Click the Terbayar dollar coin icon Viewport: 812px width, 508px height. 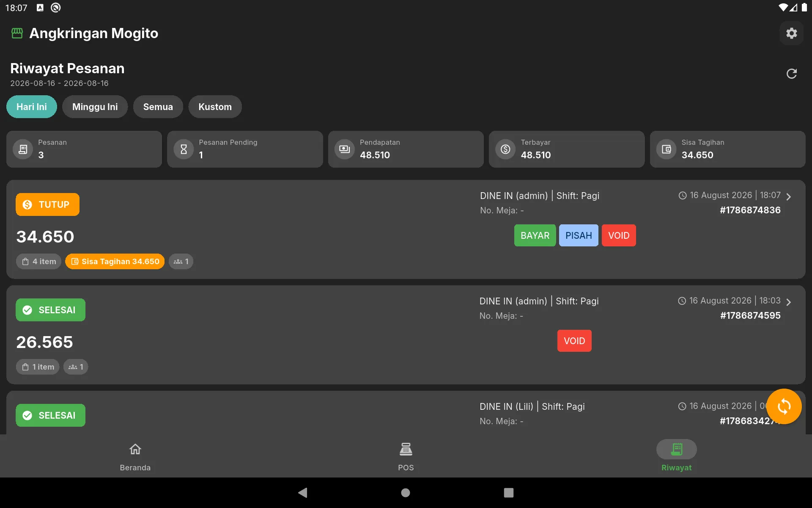505,149
